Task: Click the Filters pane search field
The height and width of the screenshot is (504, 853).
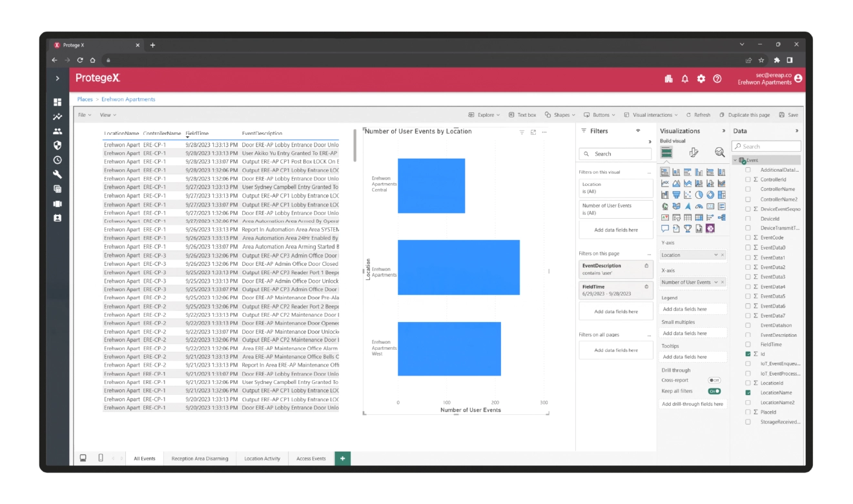Action: pos(615,154)
